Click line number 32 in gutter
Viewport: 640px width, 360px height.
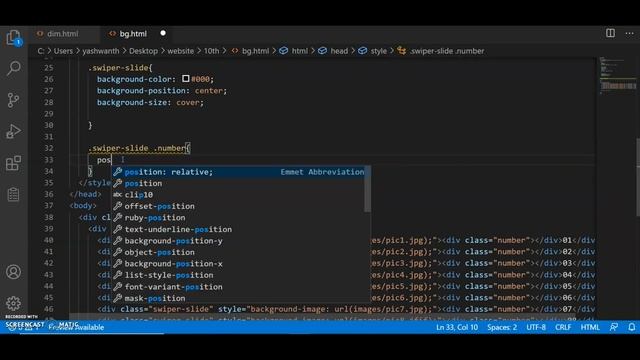pyautogui.click(x=49, y=148)
